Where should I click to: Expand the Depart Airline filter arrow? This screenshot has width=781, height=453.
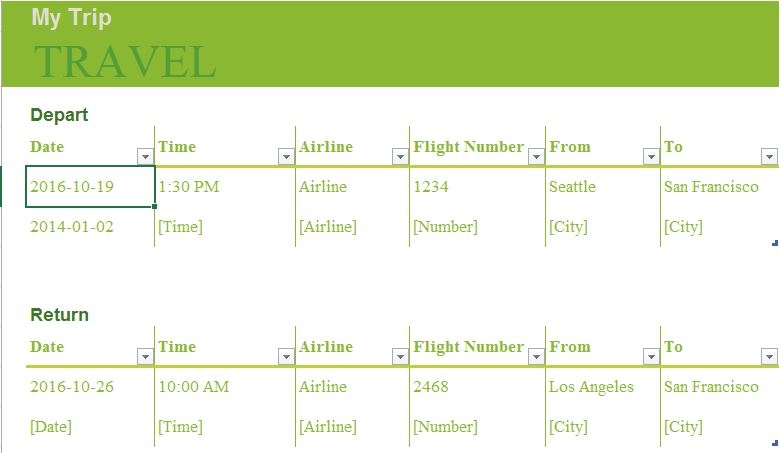pyautogui.click(x=400, y=157)
